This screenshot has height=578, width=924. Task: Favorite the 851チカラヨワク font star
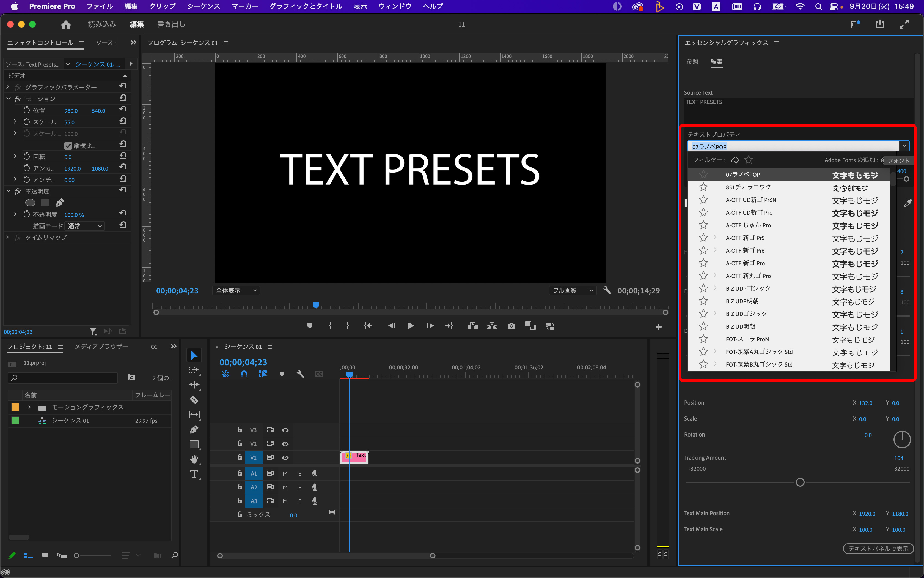click(x=703, y=187)
